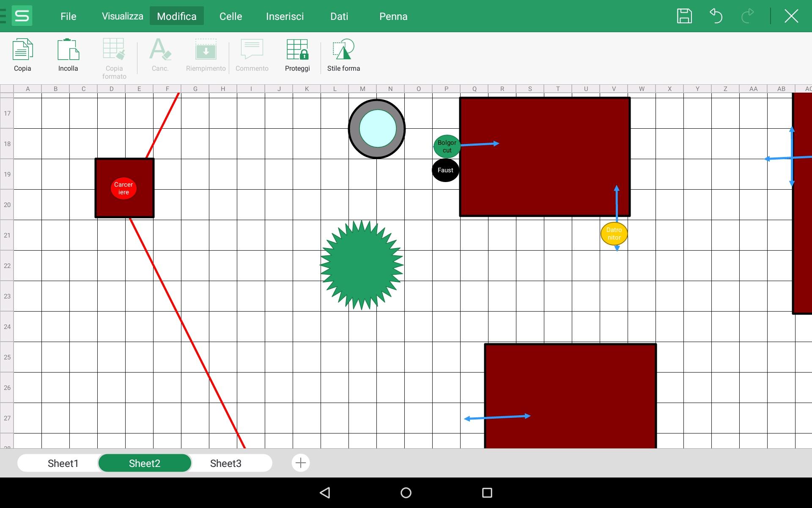Go to the Penna tab
The height and width of the screenshot is (508, 812).
pos(393,16)
